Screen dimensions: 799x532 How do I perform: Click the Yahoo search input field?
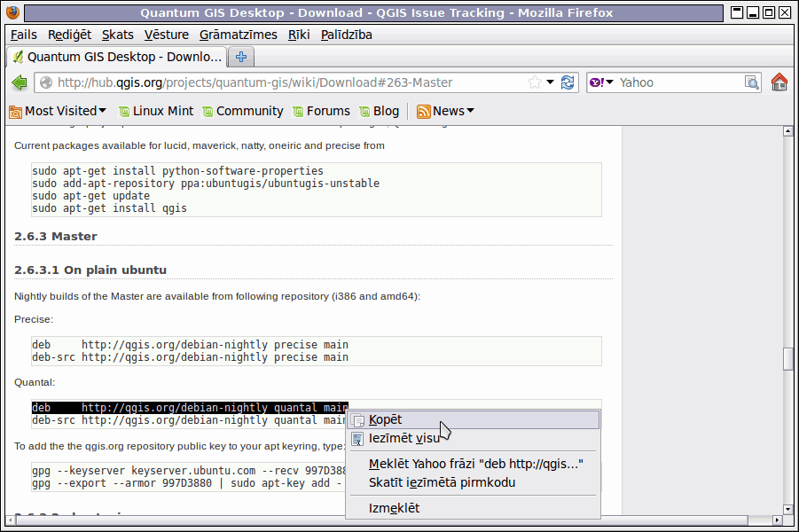pos(680,82)
